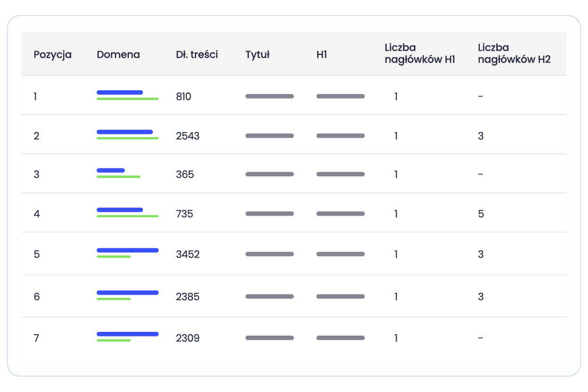The height and width of the screenshot is (392, 588).
Task: Click the H1 placeholder in row 735
Action: (x=341, y=214)
